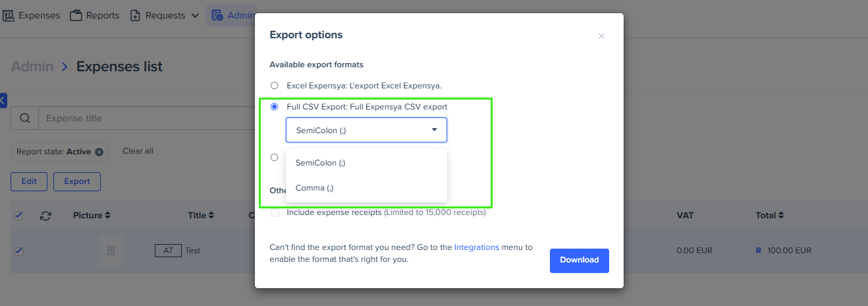Close the Export options dialog
The image size is (868, 306).
(601, 36)
